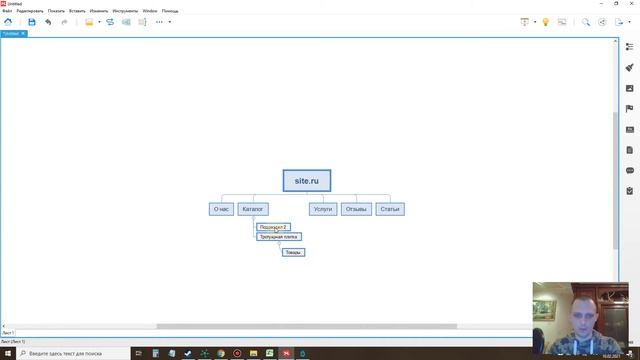Click the horizontal scrollbar thumb

click(x=307, y=326)
